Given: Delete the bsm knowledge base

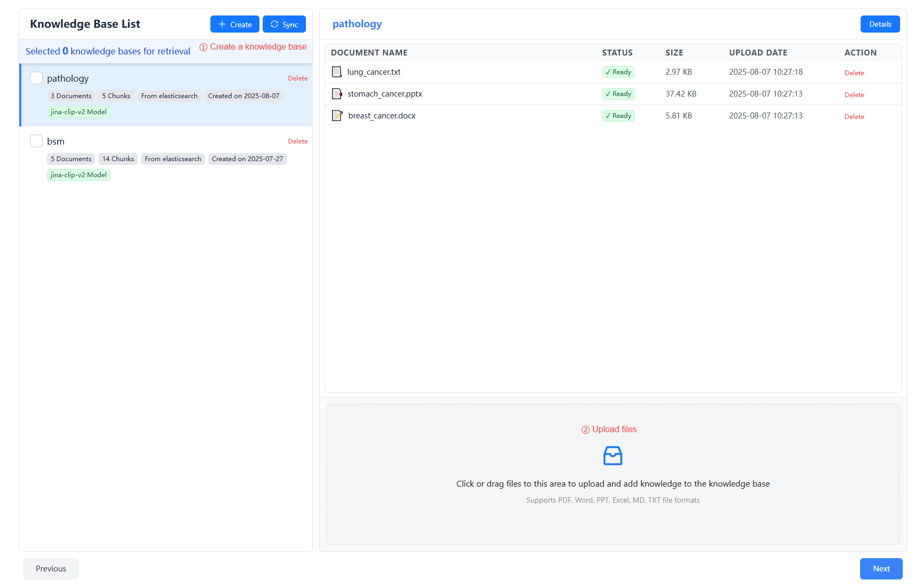Looking at the screenshot, I should pos(297,141).
